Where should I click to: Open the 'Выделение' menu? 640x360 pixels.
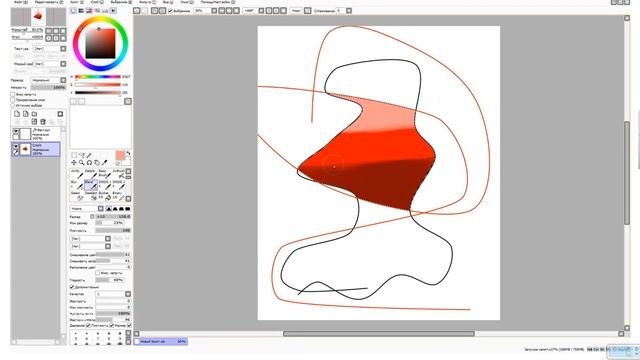(121, 2)
